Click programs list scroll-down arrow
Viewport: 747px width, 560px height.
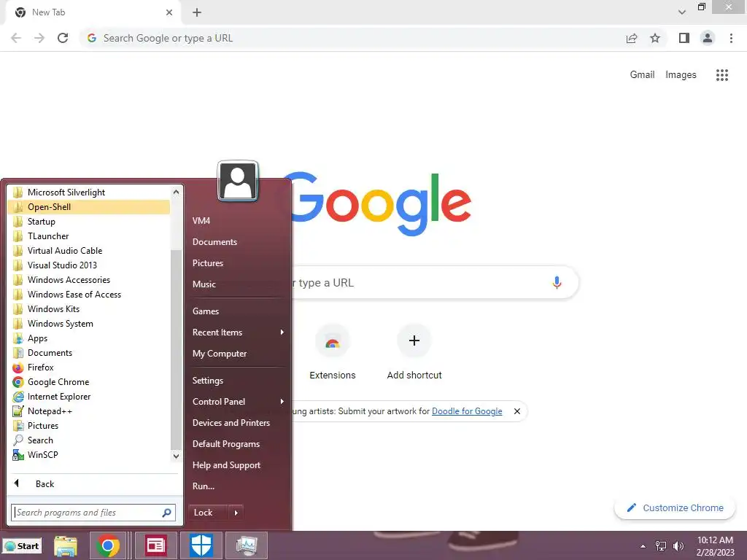coord(176,456)
